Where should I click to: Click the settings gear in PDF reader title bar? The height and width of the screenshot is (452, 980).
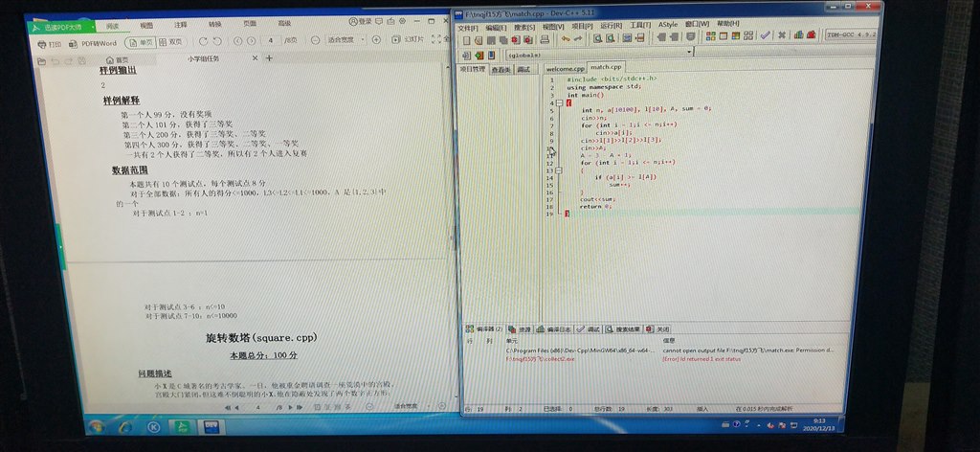point(402,21)
